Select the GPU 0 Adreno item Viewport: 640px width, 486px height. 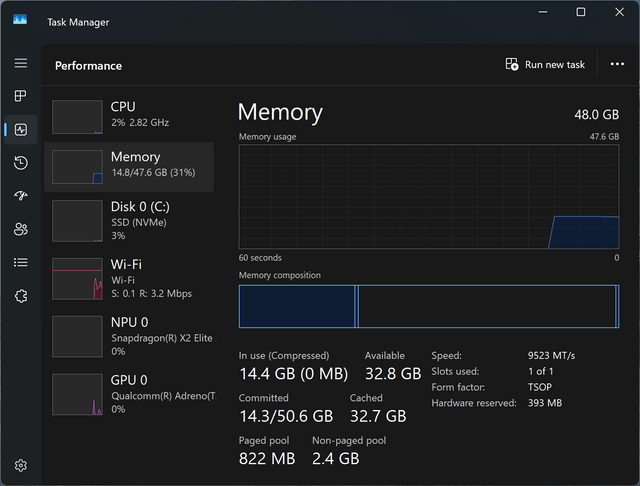[x=129, y=395]
